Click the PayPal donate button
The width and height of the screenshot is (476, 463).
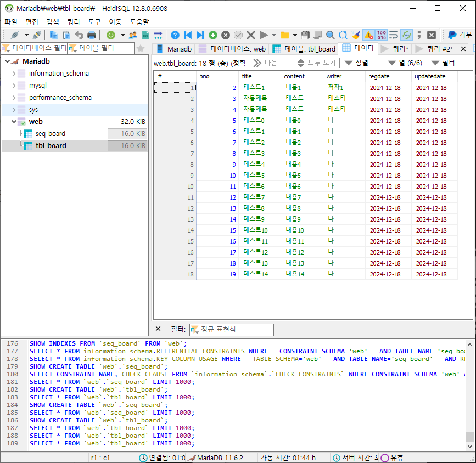pyautogui.click(x=460, y=35)
